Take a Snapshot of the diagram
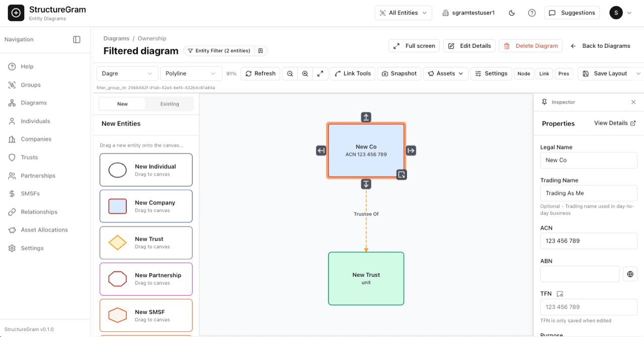The image size is (644, 337). pyautogui.click(x=399, y=73)
